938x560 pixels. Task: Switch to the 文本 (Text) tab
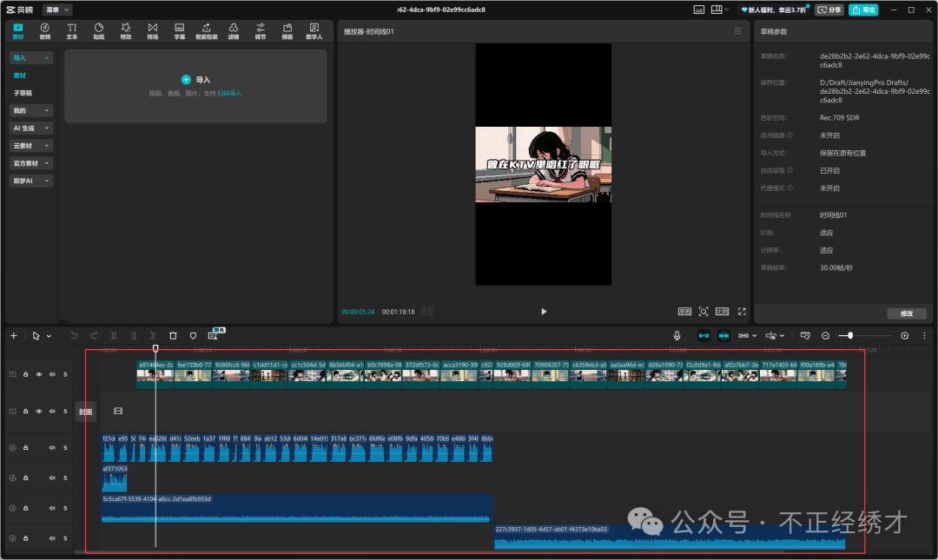(72, 31)
